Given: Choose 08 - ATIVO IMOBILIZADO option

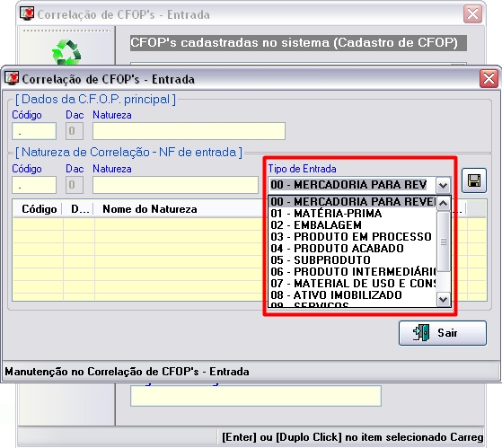Looking at the screenshot, I should 353,295.
